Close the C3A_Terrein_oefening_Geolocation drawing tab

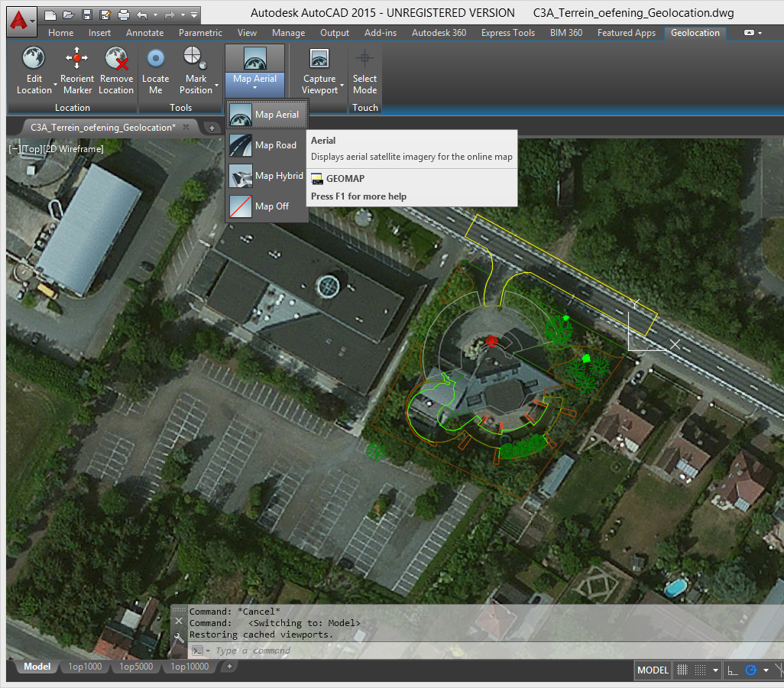[186, 127]
